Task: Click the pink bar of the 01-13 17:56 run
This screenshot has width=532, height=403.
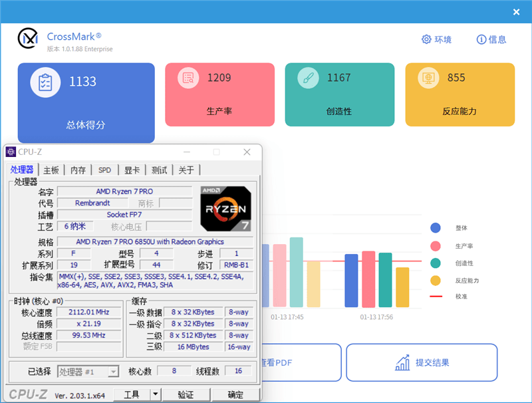Action: pos(368,279)
